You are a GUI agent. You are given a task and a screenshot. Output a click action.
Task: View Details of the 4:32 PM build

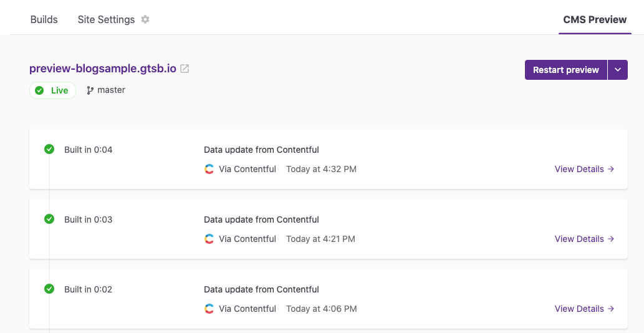click(584, 169)
